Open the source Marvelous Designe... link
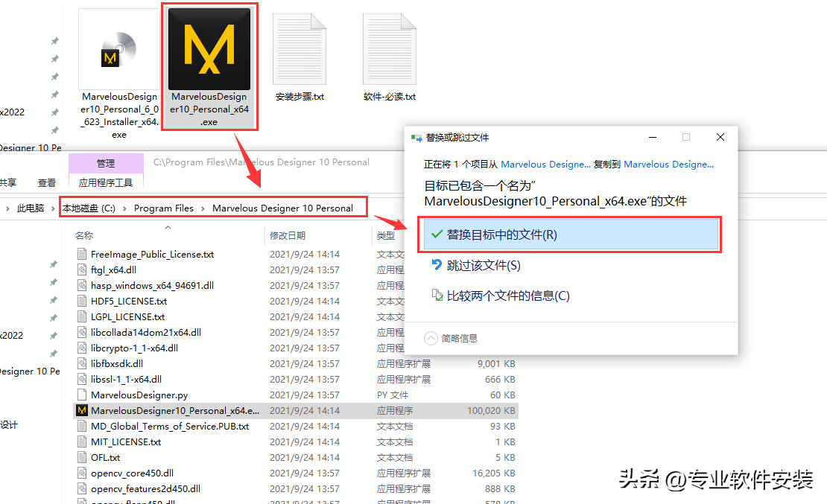Viewport: 827px width, 504px height. [545, 164]
